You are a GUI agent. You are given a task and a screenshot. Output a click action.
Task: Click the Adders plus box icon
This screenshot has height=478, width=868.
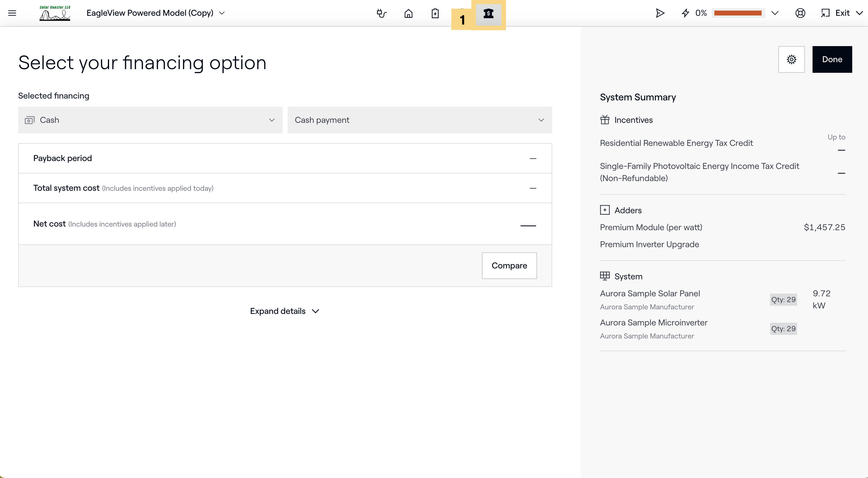[x=605, y=210]
